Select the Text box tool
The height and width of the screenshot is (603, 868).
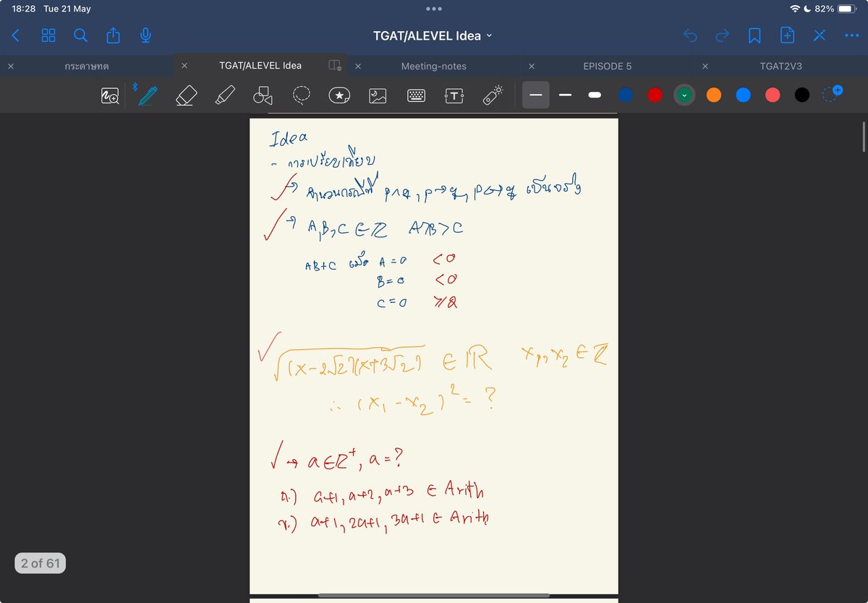(454, 95)
